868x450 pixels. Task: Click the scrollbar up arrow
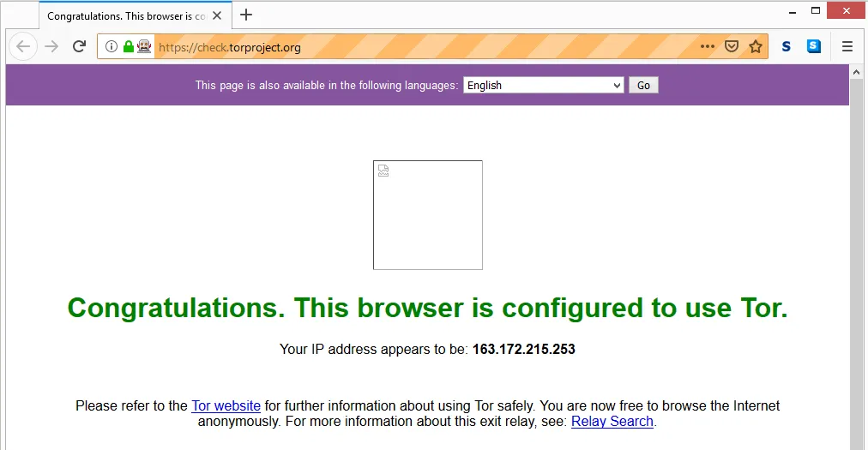856,72
